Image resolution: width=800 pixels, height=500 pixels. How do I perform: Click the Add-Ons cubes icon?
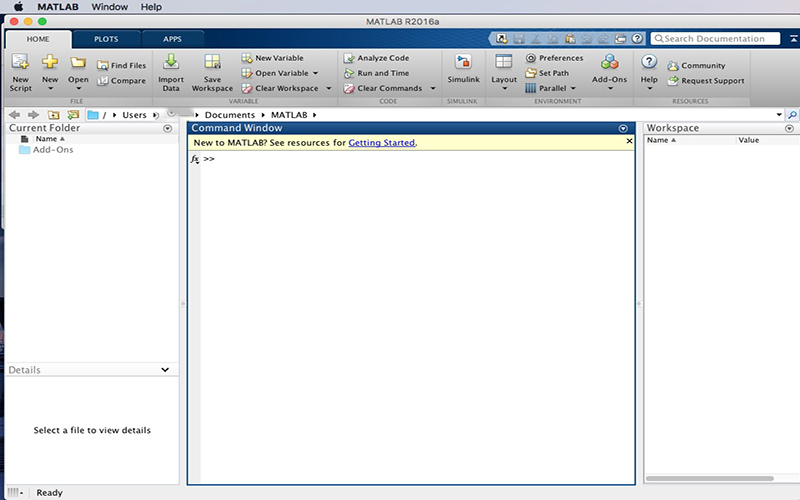pos(609,62)
